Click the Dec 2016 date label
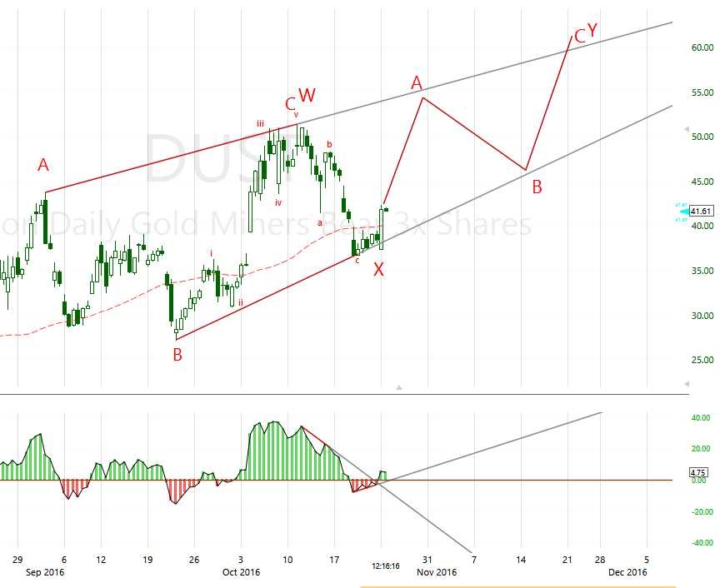 coord(627,572)
